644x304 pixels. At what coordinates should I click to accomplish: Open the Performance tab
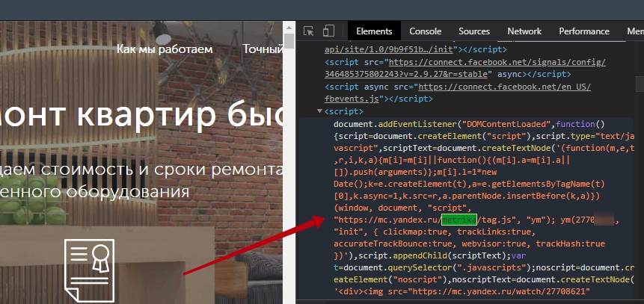[x=583, y=31]
